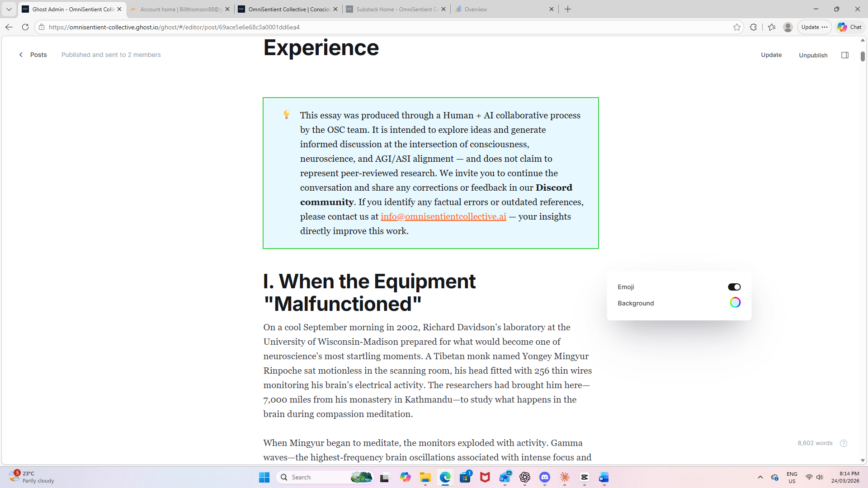Click the lightbulb emoji in callout
The width and height of the screenshot is (868, 488).
pyautogui.click(x=286, y=115)
